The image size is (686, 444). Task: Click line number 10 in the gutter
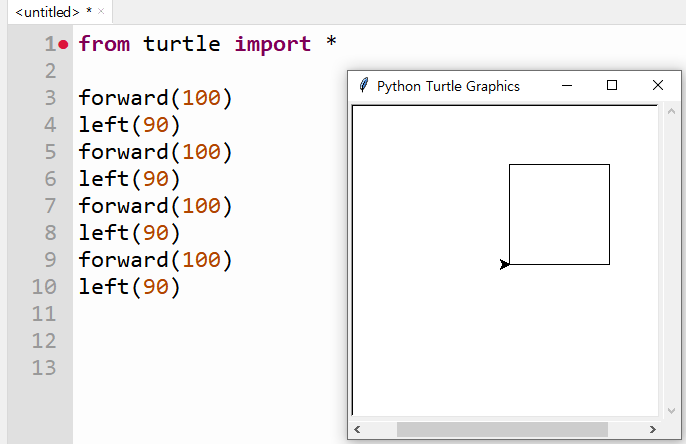pos(44,287)
